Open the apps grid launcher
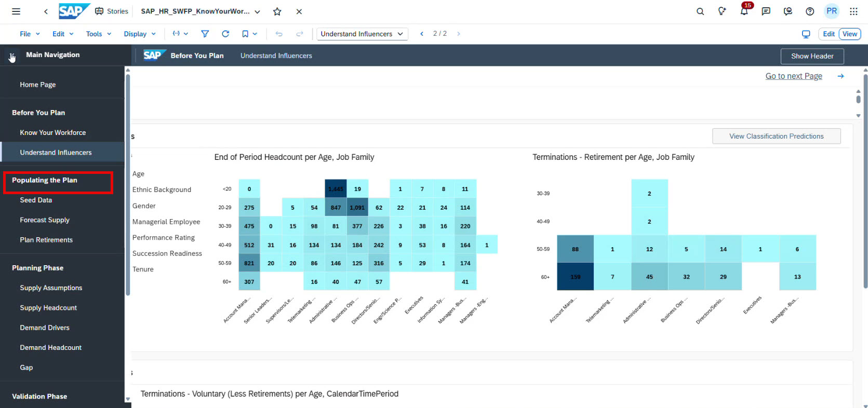The height and width of the screenshot is (408, 868). coord(853,11)
